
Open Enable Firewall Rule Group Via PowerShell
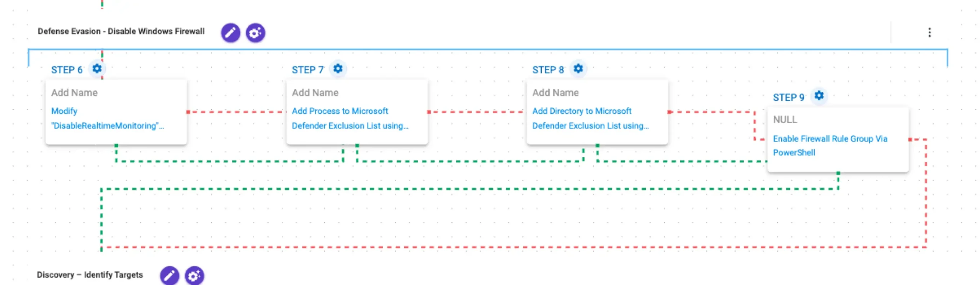(x=830, y=145)
